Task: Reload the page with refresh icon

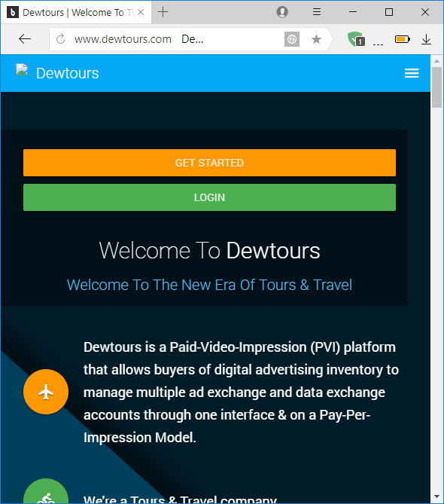Action: click(x=61, y=39)
